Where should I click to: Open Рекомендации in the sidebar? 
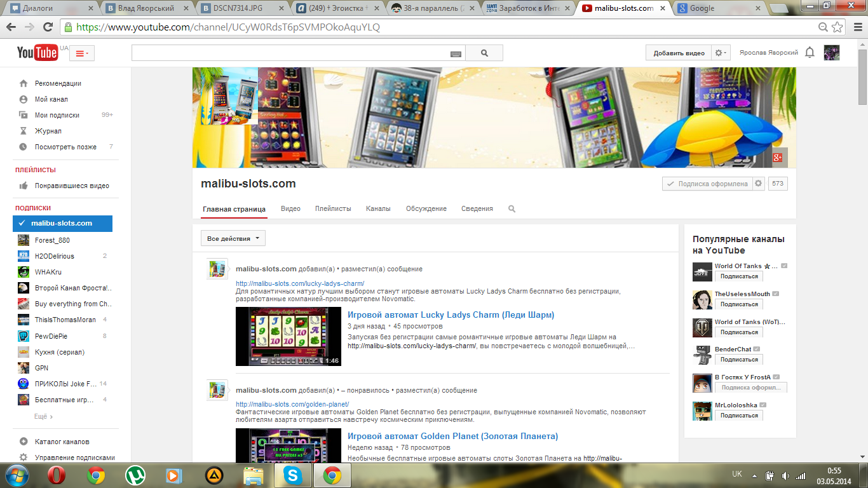58,83
